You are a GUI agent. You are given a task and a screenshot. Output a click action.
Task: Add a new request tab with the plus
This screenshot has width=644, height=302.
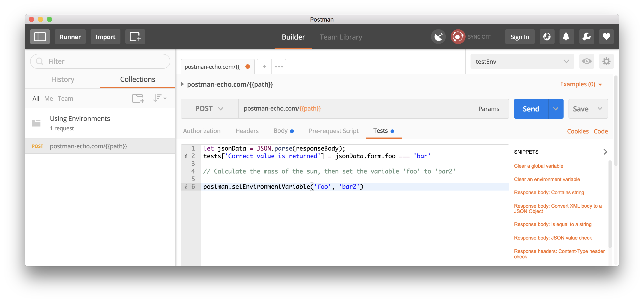(x=264, y=67)
